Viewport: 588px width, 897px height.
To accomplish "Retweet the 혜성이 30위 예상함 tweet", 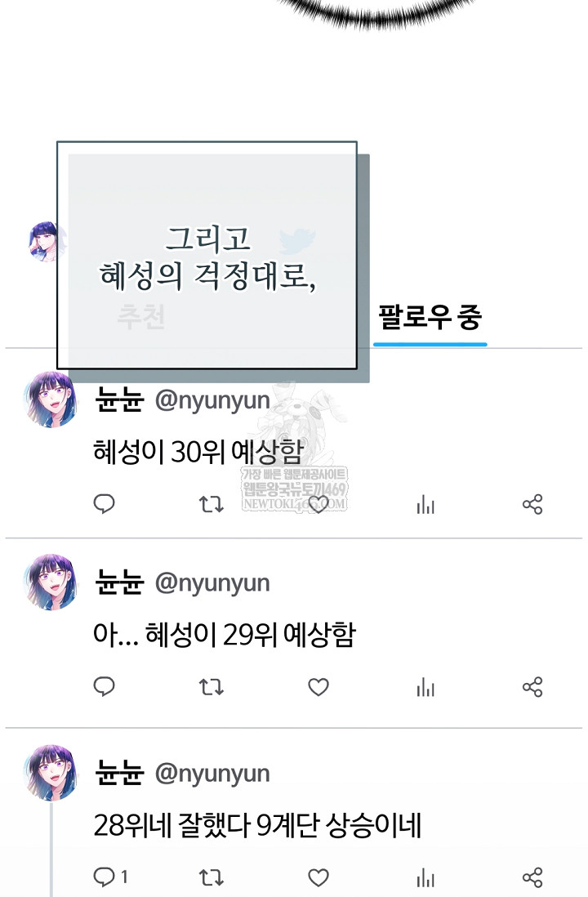I will click(x=211, y=505).
